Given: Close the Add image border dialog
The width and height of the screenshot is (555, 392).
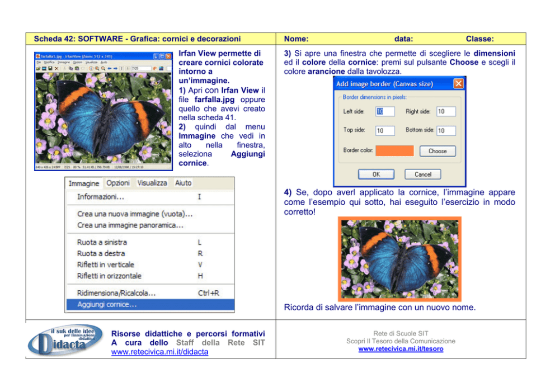Looking at the screenshot, I should click(x=458, y=83).
